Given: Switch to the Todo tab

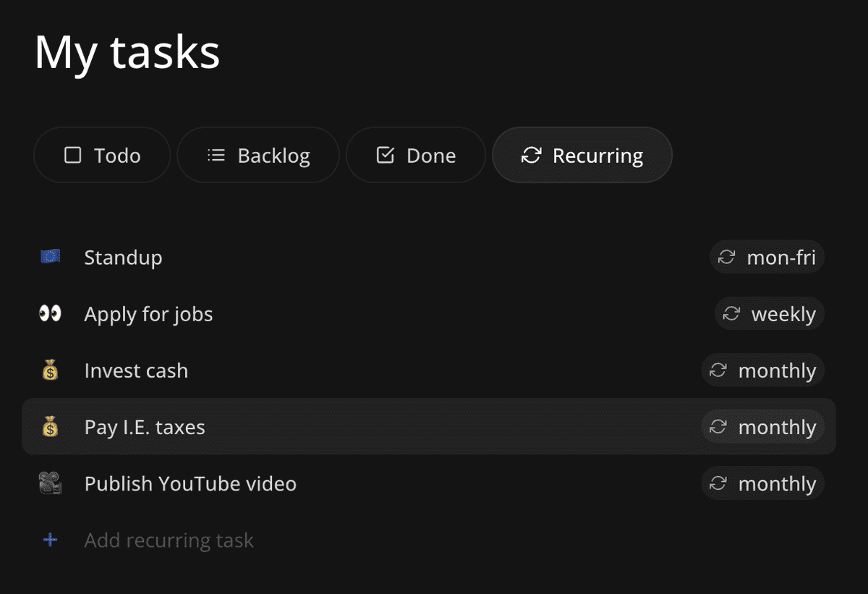Looking at the screenshot, I should click(102, 156).
